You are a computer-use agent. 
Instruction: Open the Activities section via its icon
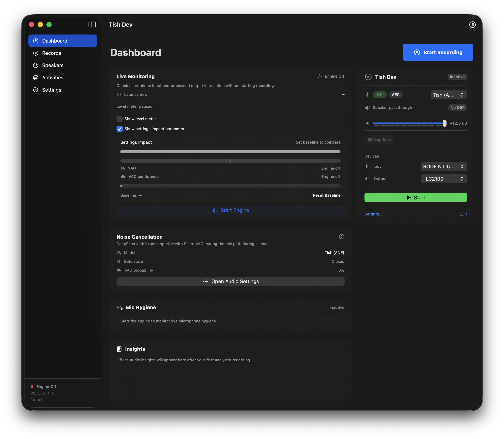pos(35,77)
